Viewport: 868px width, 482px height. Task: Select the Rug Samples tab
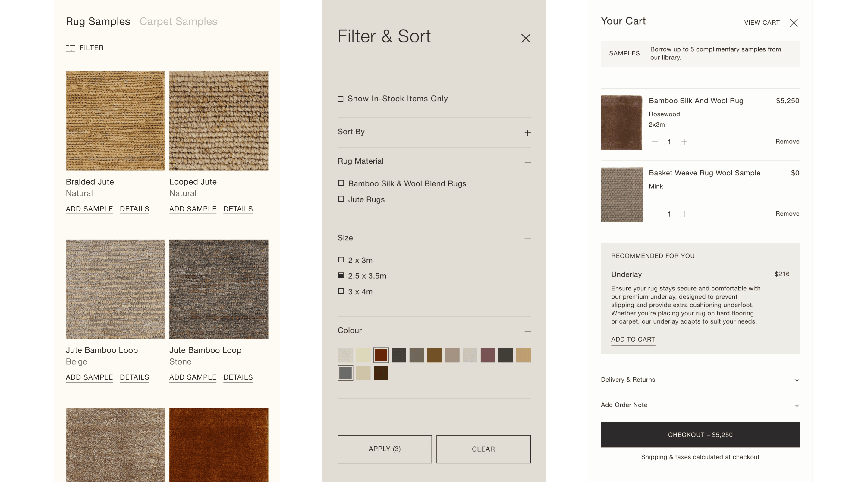[98, 22]
